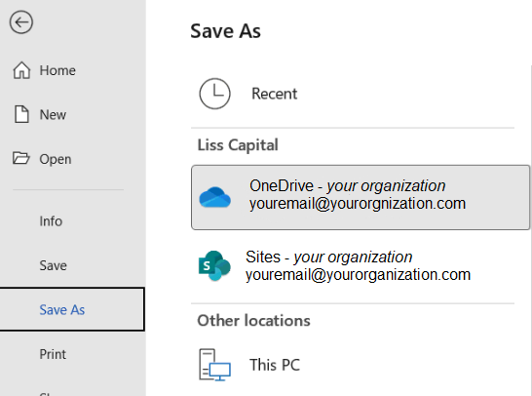532x396 pixels.
Task: Click the youremail@yourorgnization.com OneDrive address
Action: pos(358,204)
